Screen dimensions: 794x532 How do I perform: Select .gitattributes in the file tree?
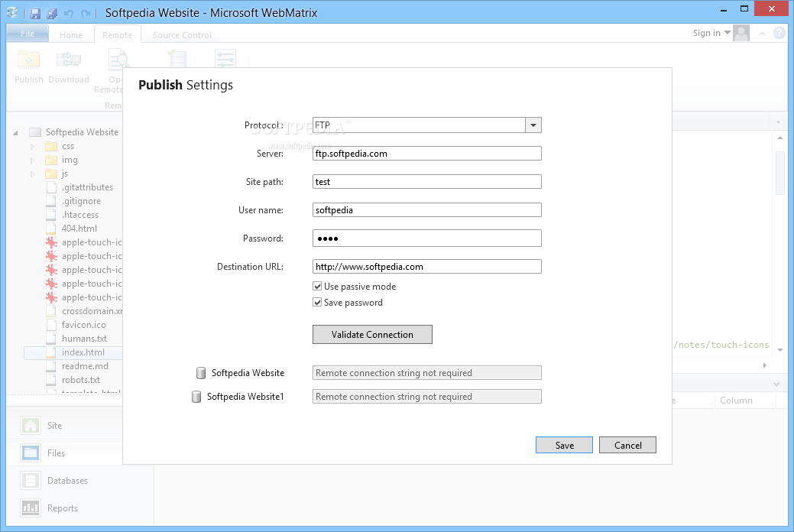click(87, 187)
